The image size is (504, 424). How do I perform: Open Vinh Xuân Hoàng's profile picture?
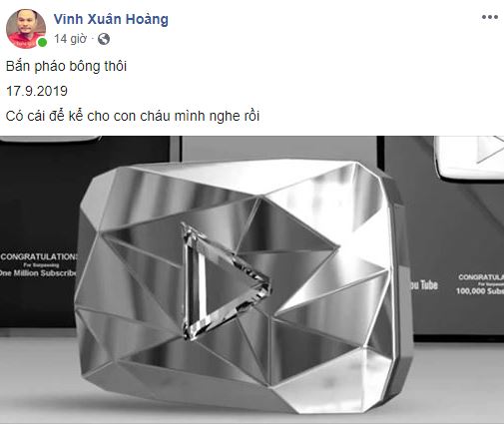[26, 29]
